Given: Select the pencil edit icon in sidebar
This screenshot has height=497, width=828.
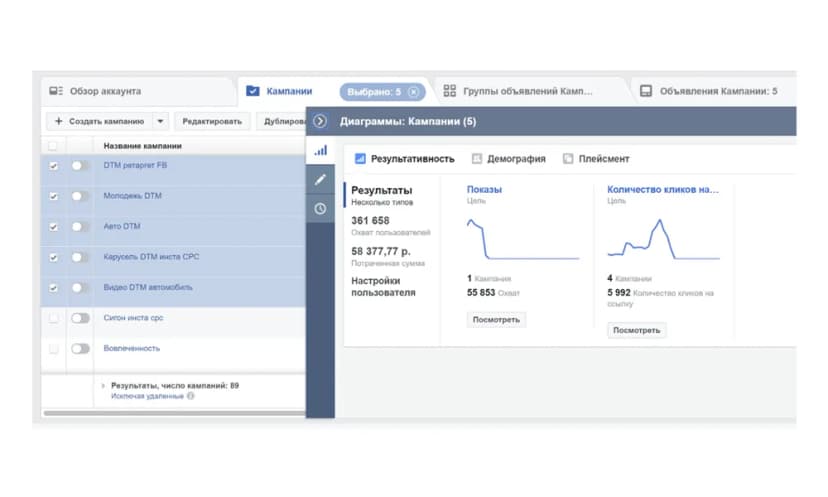Looking at the screenshot, I should 320,180.
